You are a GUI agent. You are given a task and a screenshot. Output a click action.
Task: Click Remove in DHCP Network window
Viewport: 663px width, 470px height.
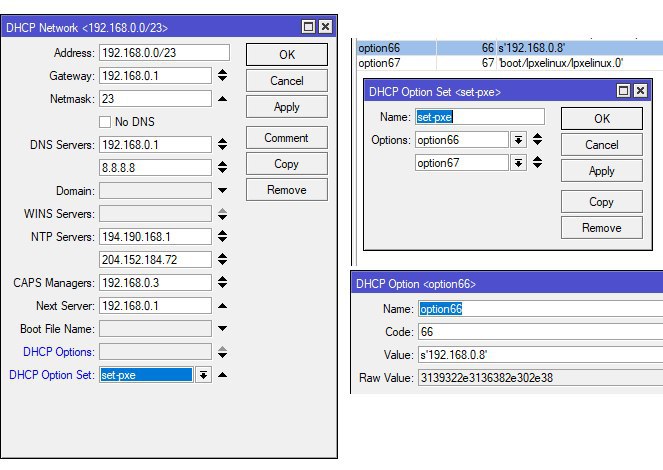(287, 190)
